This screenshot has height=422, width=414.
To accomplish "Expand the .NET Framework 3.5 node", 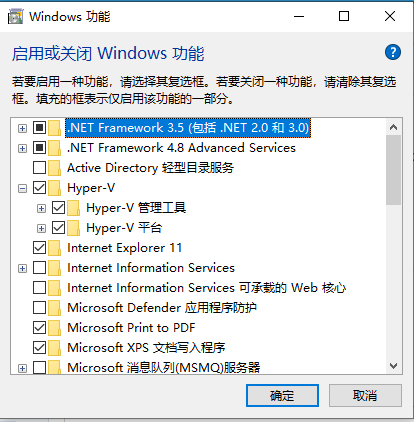I will [22, 128].
